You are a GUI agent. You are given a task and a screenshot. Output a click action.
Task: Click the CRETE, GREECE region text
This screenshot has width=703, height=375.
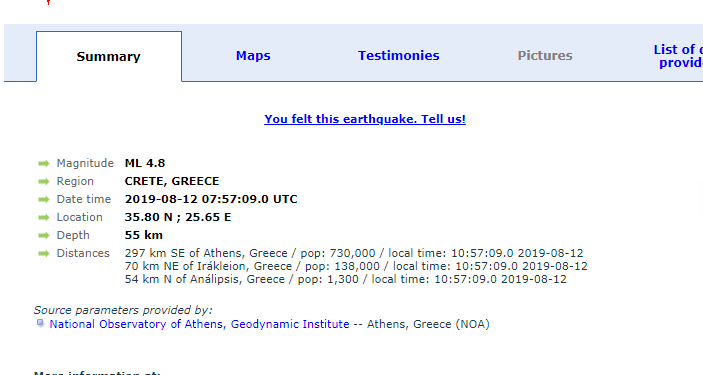tap(172, 181)
